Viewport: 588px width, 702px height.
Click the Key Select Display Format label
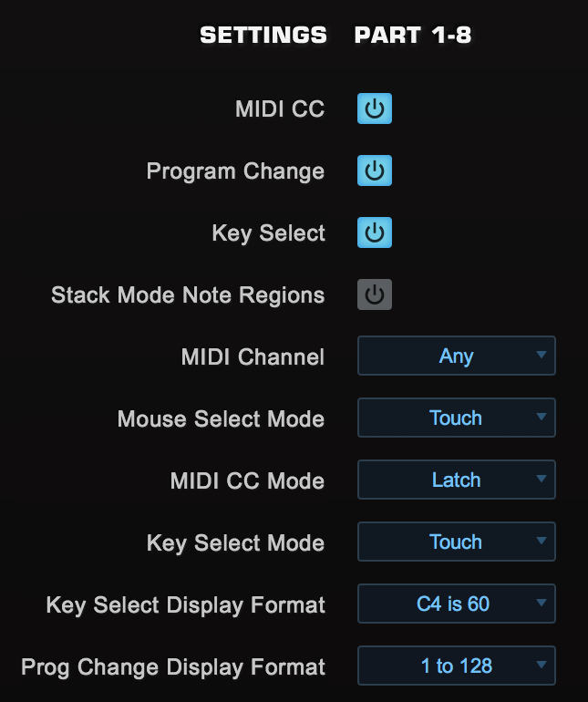[185, 604]
